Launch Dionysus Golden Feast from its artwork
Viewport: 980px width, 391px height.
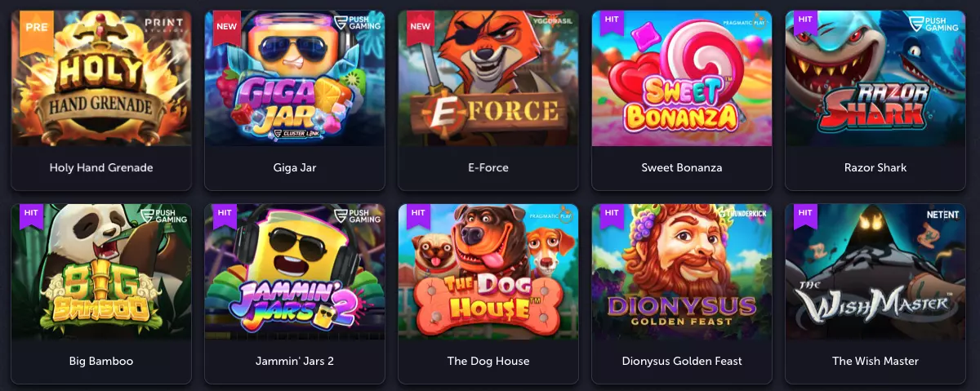click(x=682, y=272)
